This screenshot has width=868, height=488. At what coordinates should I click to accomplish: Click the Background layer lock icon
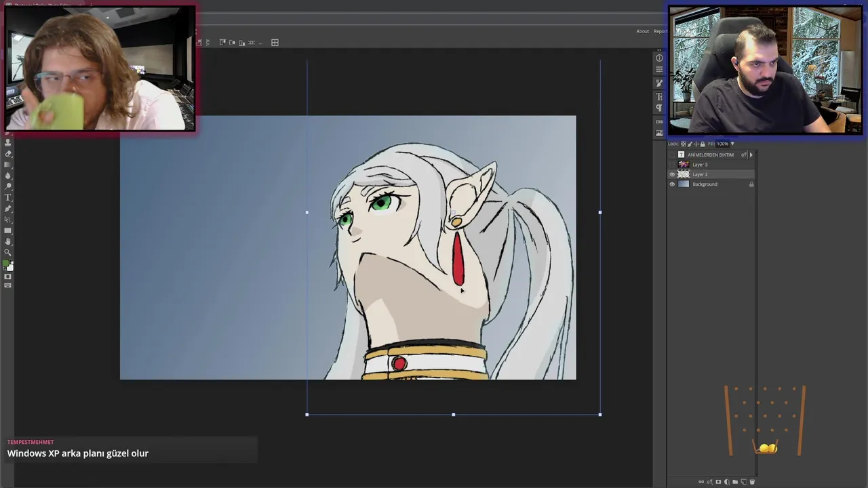pos(751,184)
